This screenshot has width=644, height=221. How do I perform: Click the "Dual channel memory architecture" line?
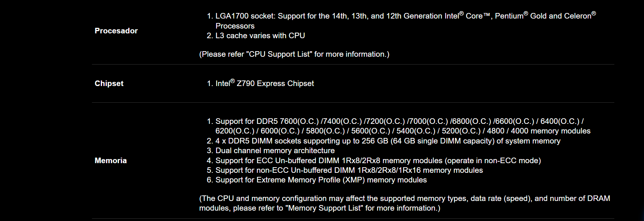(x=275, y=151)
